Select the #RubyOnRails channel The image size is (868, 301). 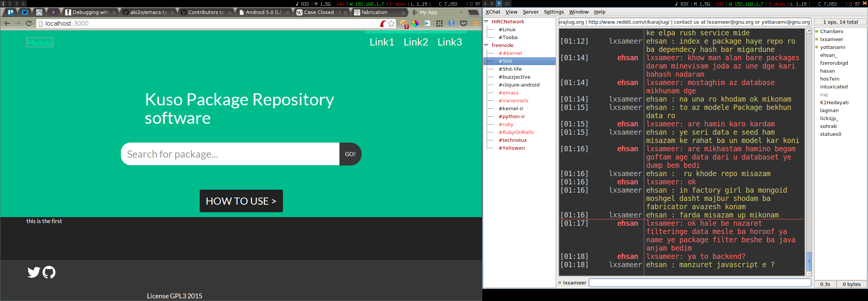516,132
